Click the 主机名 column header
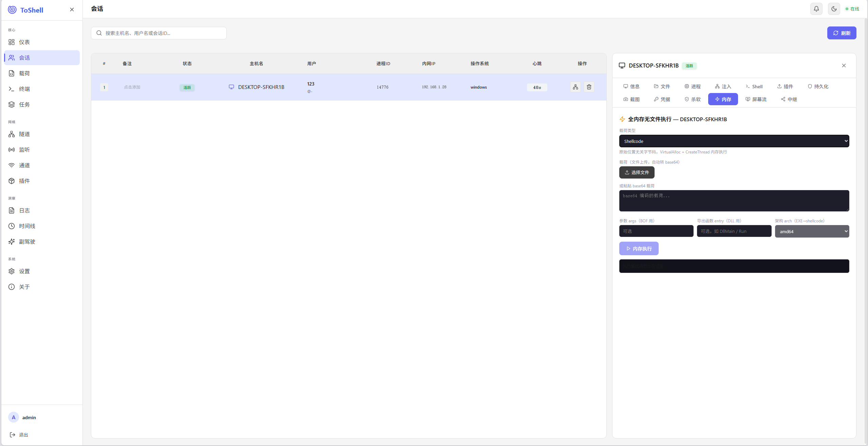The height and width of the screenshot is (446, 868). pos(257,63)
